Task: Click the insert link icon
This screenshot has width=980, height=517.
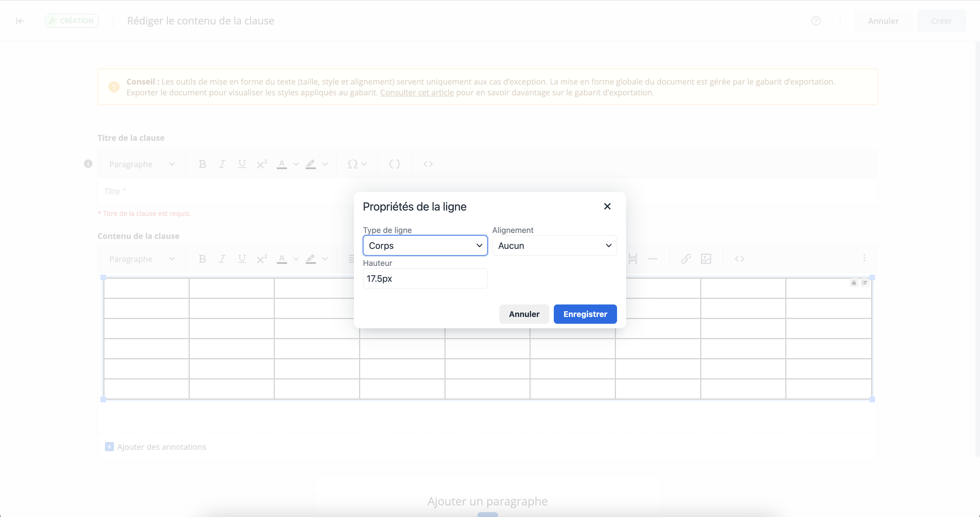Action: click(686, 259)
